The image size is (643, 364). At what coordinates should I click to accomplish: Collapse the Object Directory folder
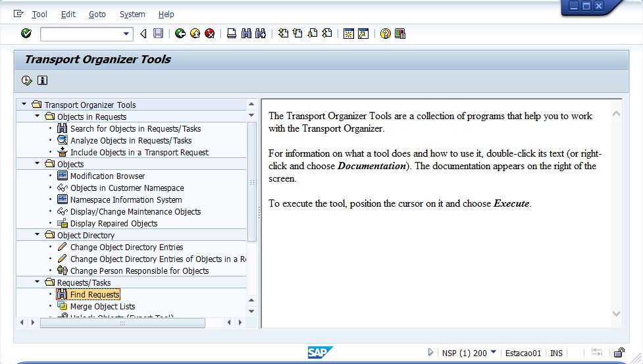(x=38, y=235)
